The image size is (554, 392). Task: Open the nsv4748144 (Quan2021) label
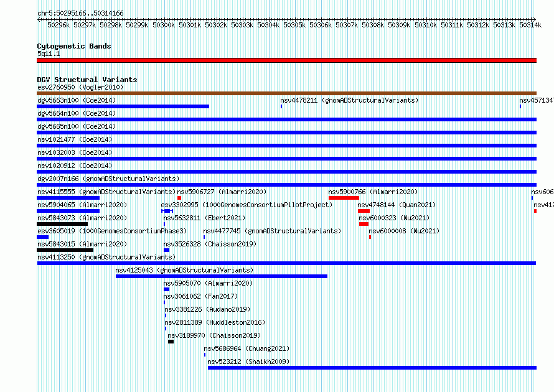click(397, 205)
